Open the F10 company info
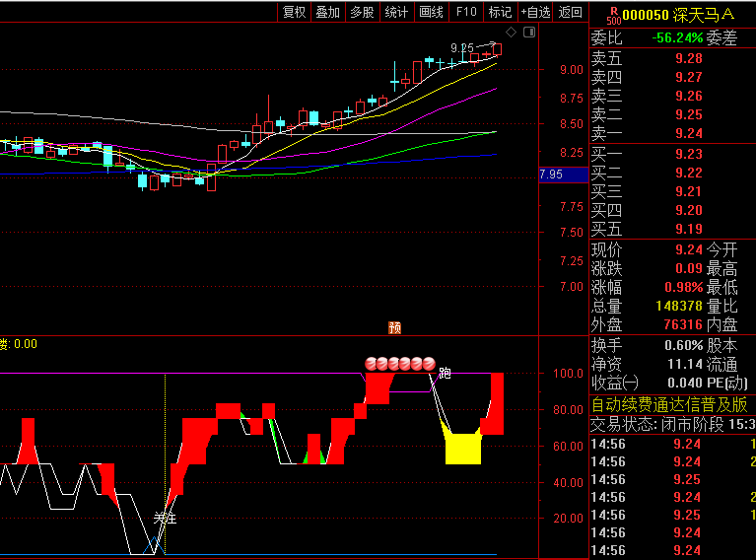This screenshot has width=756, height=560. coord(466,12)
